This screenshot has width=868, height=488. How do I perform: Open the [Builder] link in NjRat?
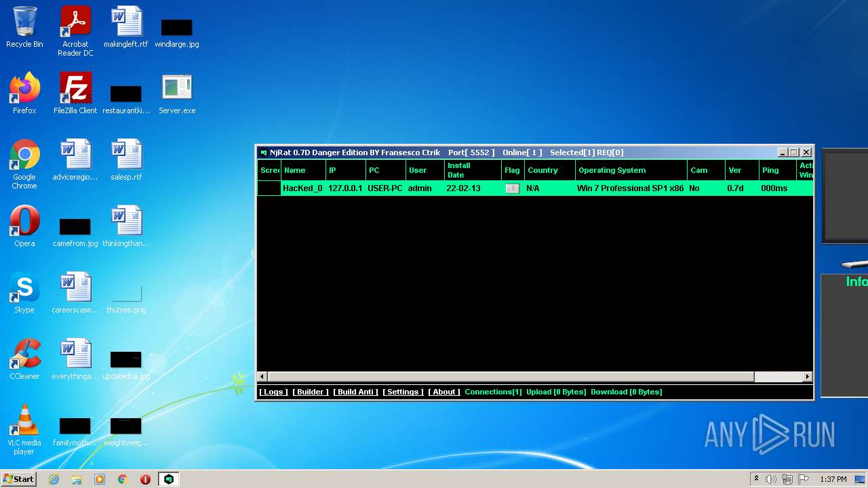point(311,392)
